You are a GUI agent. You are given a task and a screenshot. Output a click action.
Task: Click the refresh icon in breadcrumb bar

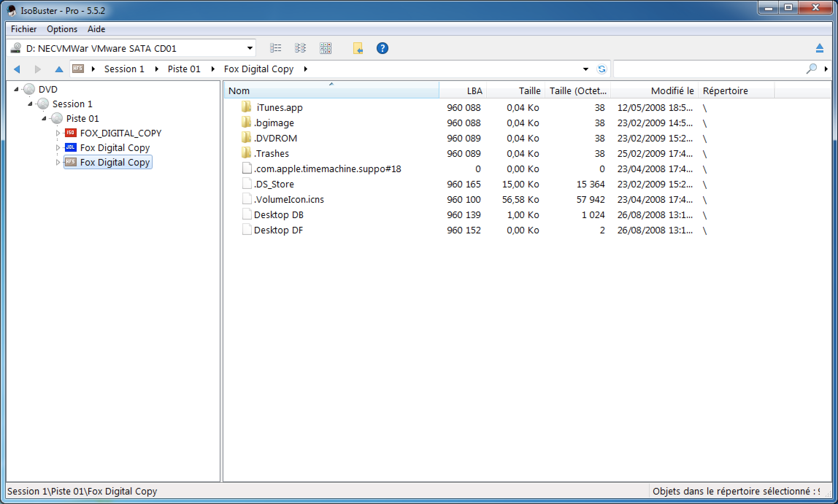pos(601,69)
